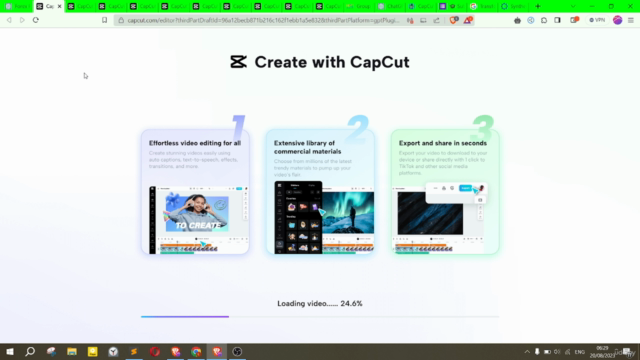
Task: Click the video loading progress bar
Action: (320, 317)
